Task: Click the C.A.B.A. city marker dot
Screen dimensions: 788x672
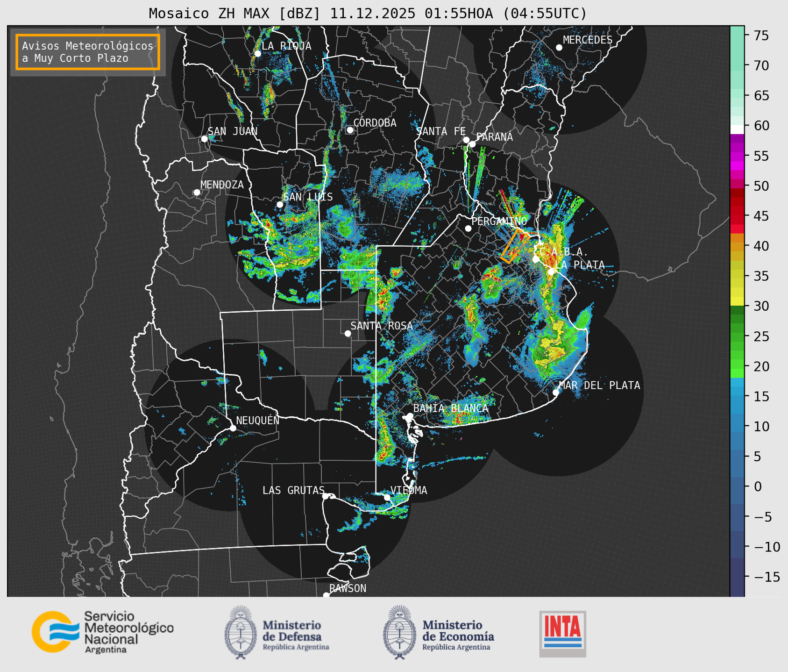Action: (536, 259)
